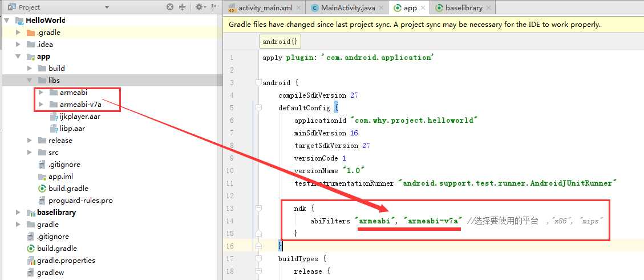Click the ijkplayer.aar archive icon
Image resolution: width=644 pixels, height=280 pixels.
(54, 117)
